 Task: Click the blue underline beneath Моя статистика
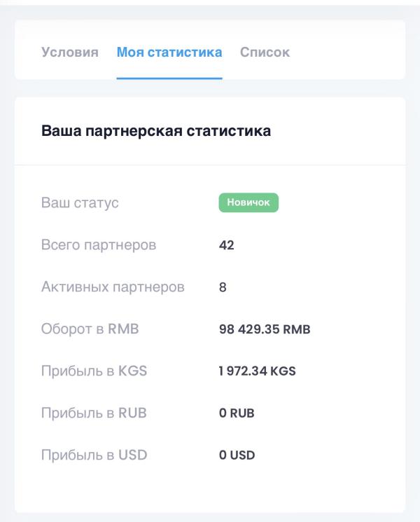169,78
